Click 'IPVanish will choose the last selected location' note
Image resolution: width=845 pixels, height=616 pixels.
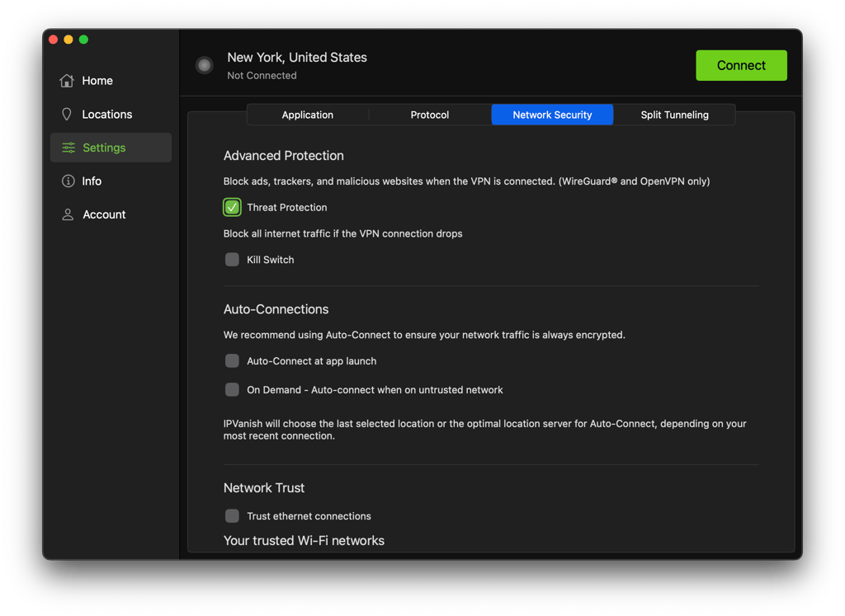click(x=485, y=430)
